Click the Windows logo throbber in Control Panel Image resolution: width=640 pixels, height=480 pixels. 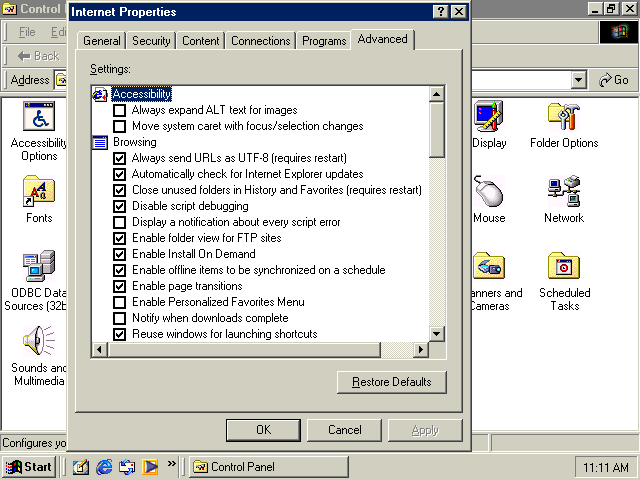pyautogui.click(x=618, y=32)
